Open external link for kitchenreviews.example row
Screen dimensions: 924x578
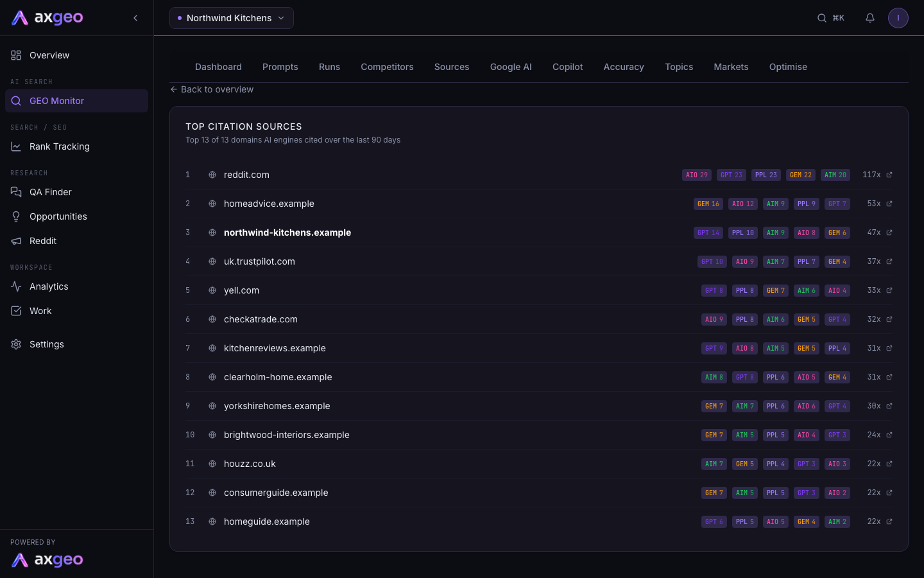889,348
